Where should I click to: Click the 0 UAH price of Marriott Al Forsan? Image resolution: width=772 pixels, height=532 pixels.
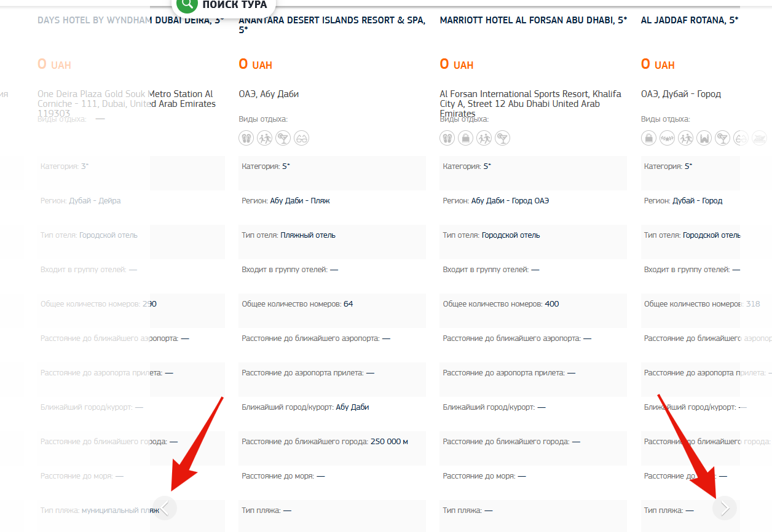click(457, 65)
